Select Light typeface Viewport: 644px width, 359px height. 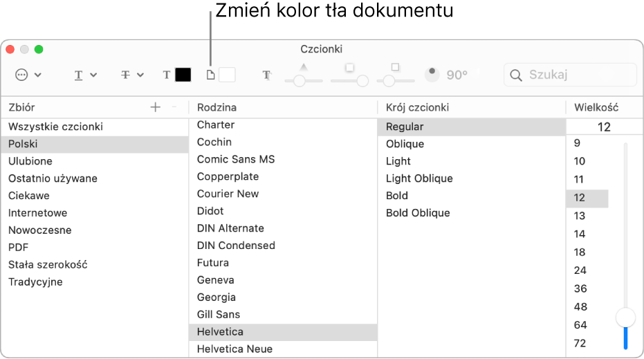(472, 161)
